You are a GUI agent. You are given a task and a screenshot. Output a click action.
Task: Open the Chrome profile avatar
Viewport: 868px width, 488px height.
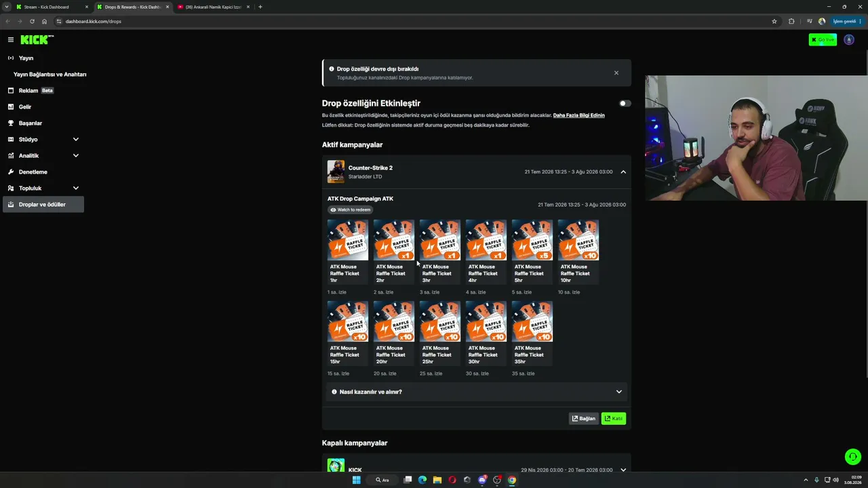(822, 21)
